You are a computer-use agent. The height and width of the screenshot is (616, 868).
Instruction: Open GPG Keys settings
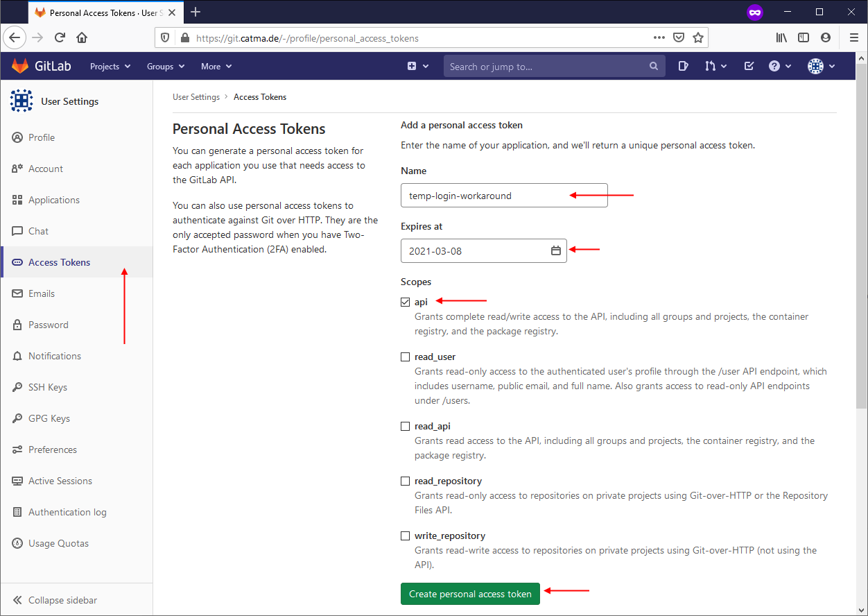(x=76, y=418)
